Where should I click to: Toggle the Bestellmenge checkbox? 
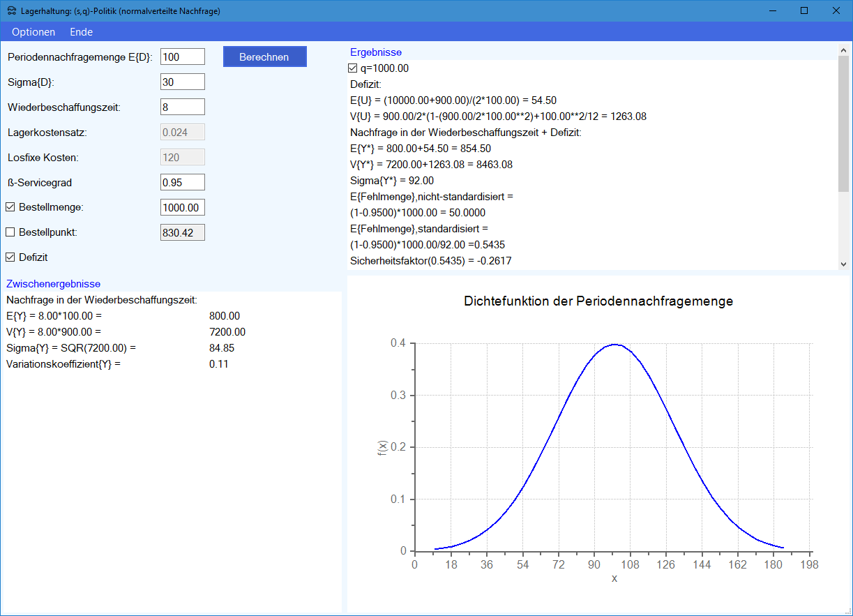click(10, 207)
